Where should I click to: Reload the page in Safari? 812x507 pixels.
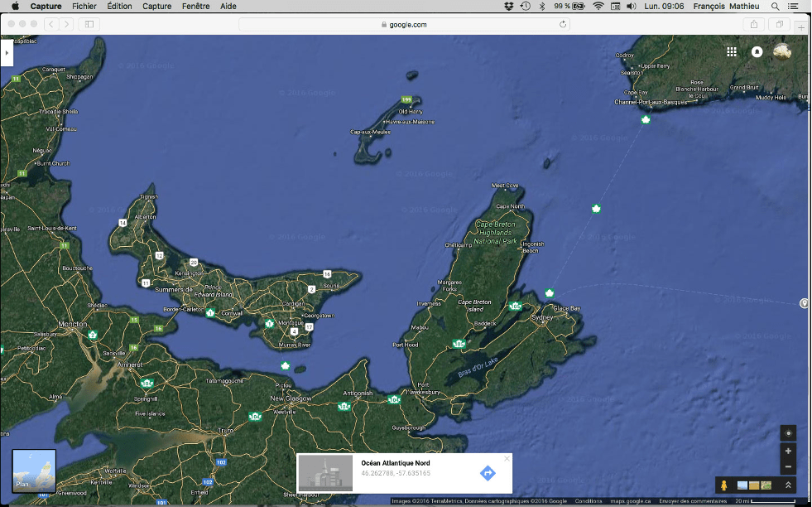(x=564, y=24)
